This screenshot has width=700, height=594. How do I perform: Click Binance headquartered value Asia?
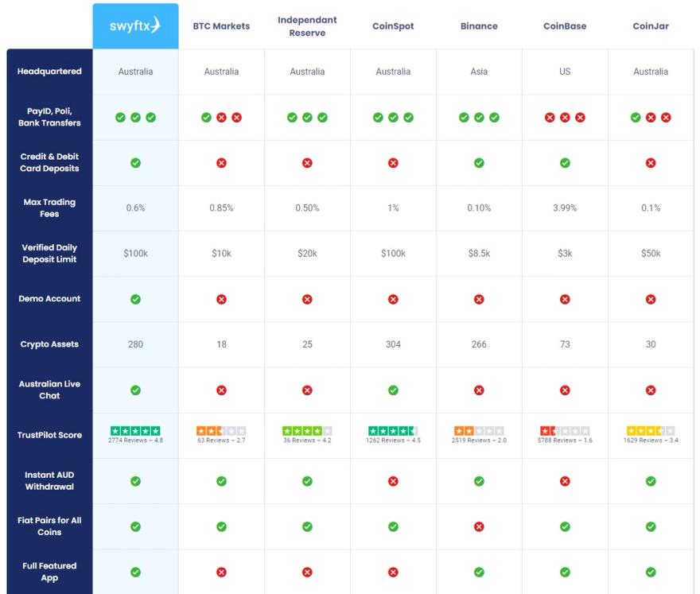[x=479, y=72]
